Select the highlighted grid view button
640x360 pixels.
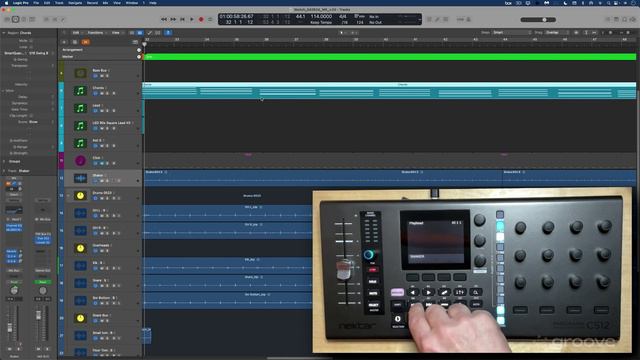coord(140,33)
